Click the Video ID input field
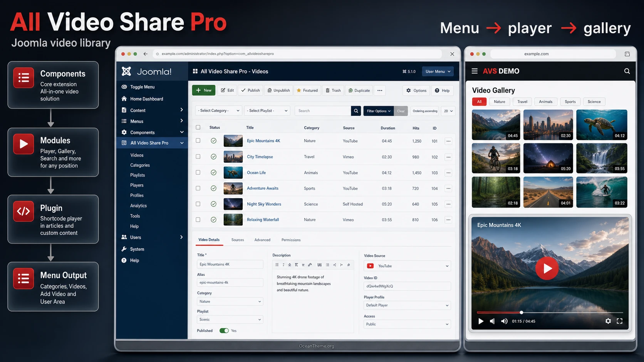The width and height of the screenshot is (644, 362). click(407, 286)
